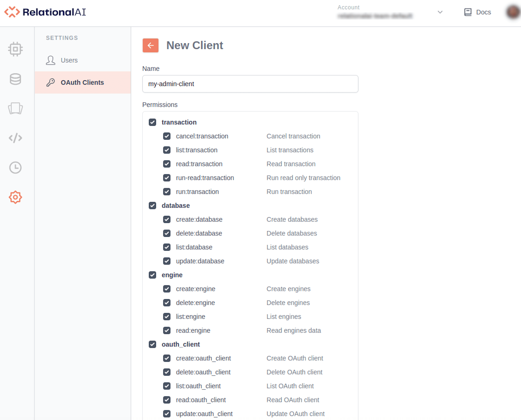Uncheck update:oauth_client permission
521x420 pixels.
point(167,414)
